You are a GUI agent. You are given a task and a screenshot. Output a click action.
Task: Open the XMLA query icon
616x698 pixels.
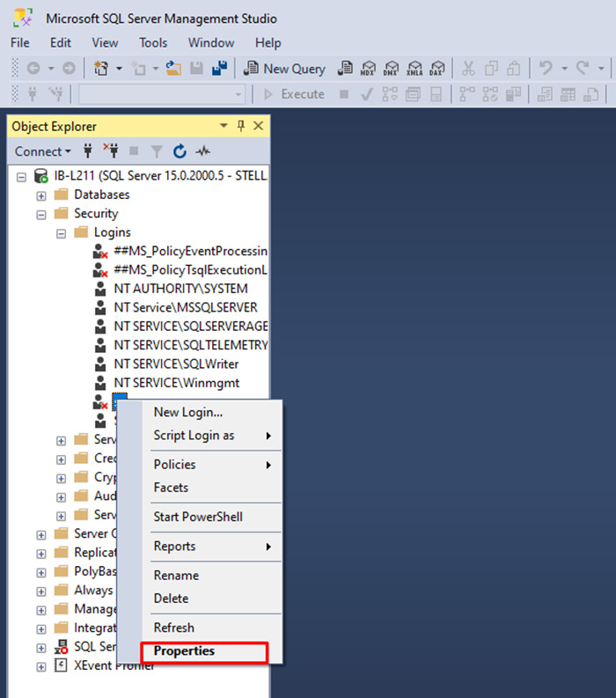414,69
